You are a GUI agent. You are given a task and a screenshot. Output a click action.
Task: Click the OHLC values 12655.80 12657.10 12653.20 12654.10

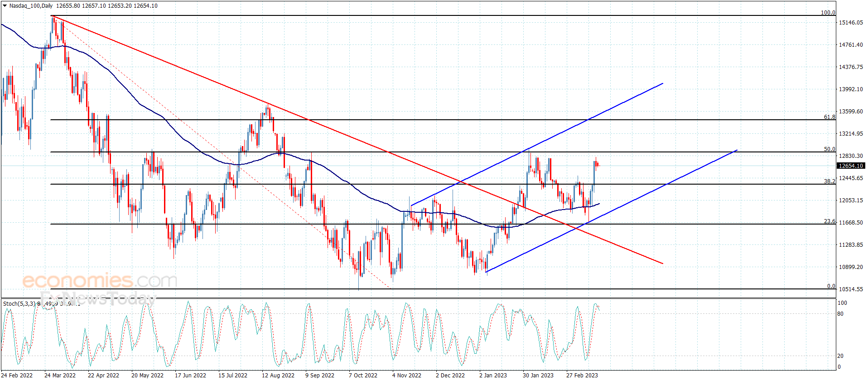[107, 6]
